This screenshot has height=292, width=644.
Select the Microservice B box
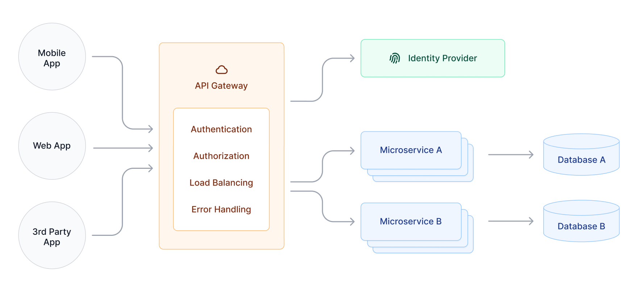[411, 221]
